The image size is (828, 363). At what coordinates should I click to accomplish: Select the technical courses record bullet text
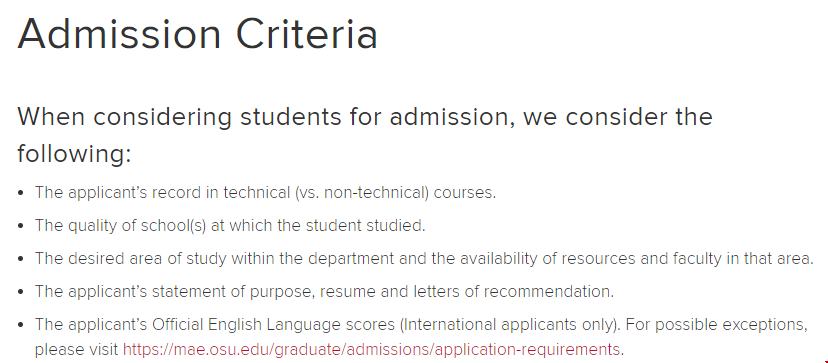pyautogui.click(x=266, y=193)
